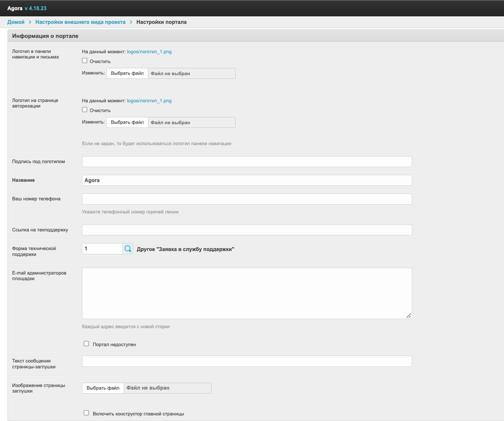This screenshot has width=504, height=421.
Task: Click the Agora title in header
Action: 15,8
